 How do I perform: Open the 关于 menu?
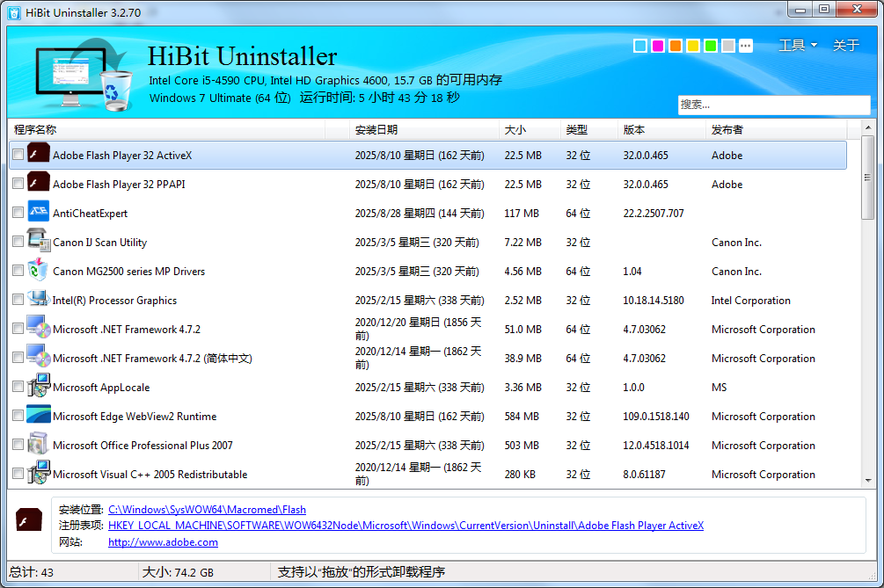point(845,46)
